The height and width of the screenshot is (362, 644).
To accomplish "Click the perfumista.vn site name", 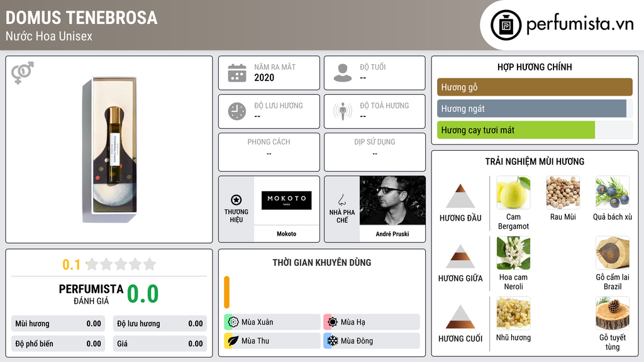I will click(x=580, y=24).
